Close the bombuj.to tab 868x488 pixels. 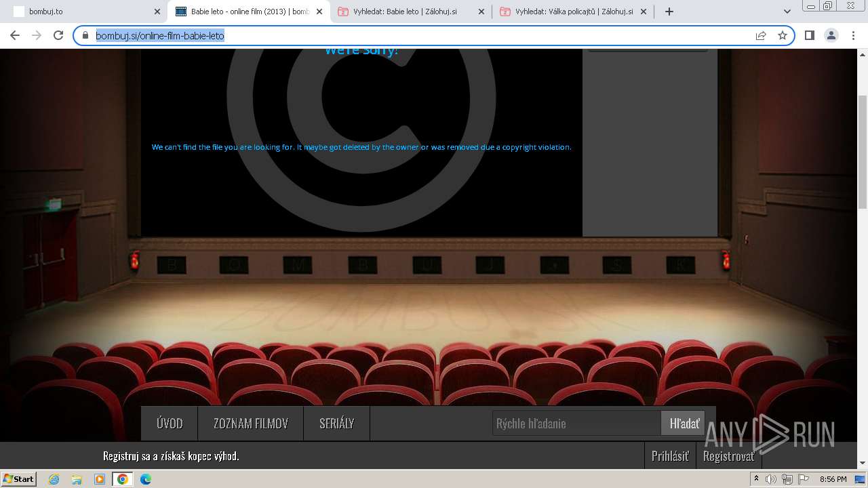(x=157, y=12)
